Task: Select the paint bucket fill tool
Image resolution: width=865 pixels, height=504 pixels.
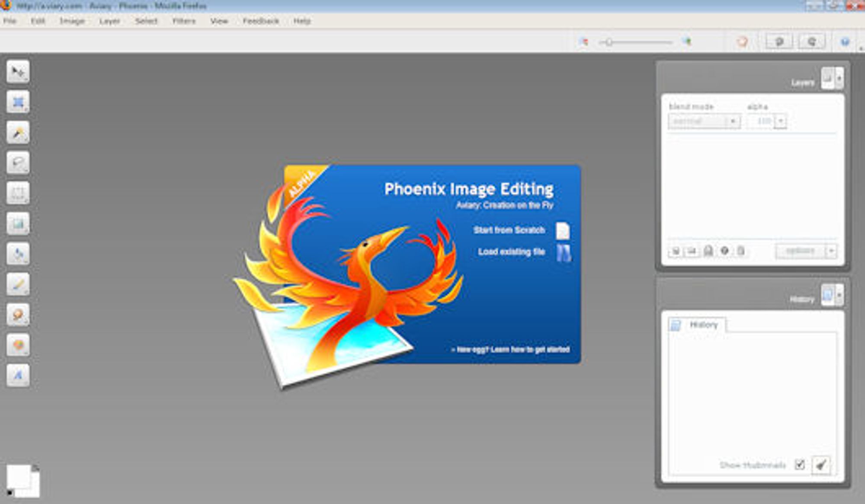Action: pos(18,254)
